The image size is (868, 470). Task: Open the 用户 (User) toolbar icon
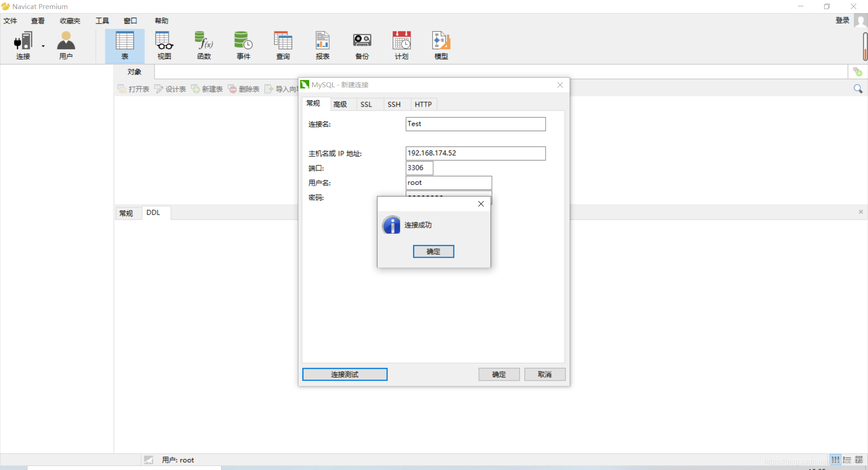pyautogui.click(x=66, y=46)
